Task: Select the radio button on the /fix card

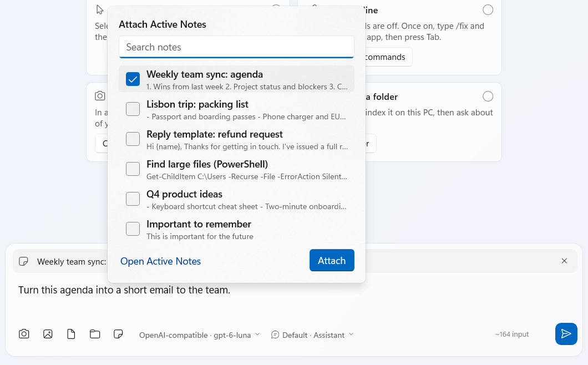Action: coord(488,10)
